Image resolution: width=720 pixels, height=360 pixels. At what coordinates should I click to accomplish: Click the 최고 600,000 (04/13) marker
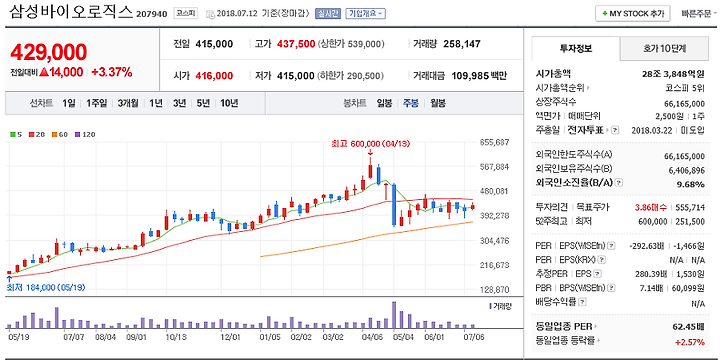[x=370, y=144]
